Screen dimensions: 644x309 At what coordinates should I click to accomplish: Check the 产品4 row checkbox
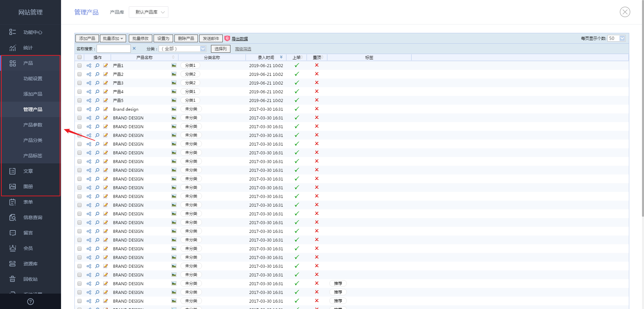[x=79, y=92]
